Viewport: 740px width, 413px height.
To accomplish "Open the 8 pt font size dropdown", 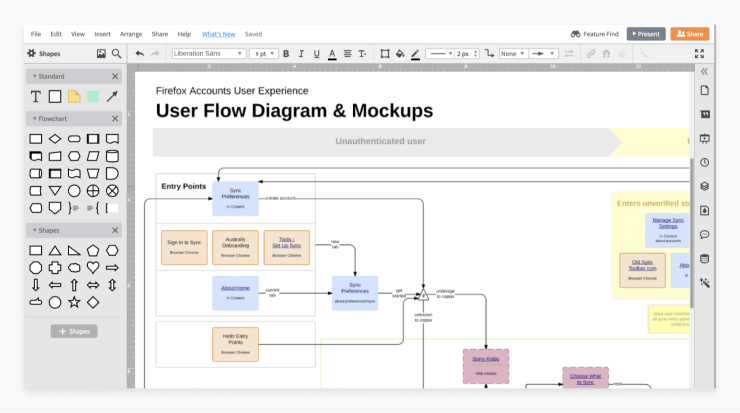I will point(263,53).
